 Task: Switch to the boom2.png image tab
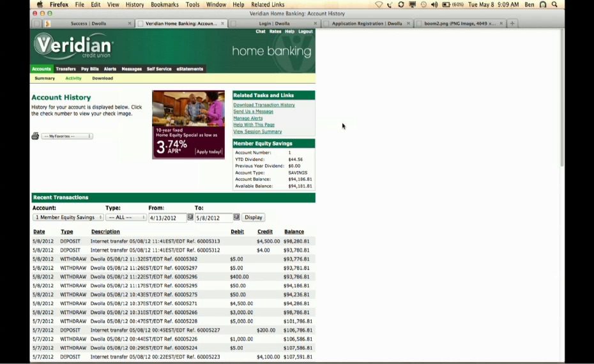tap(459, 24)
